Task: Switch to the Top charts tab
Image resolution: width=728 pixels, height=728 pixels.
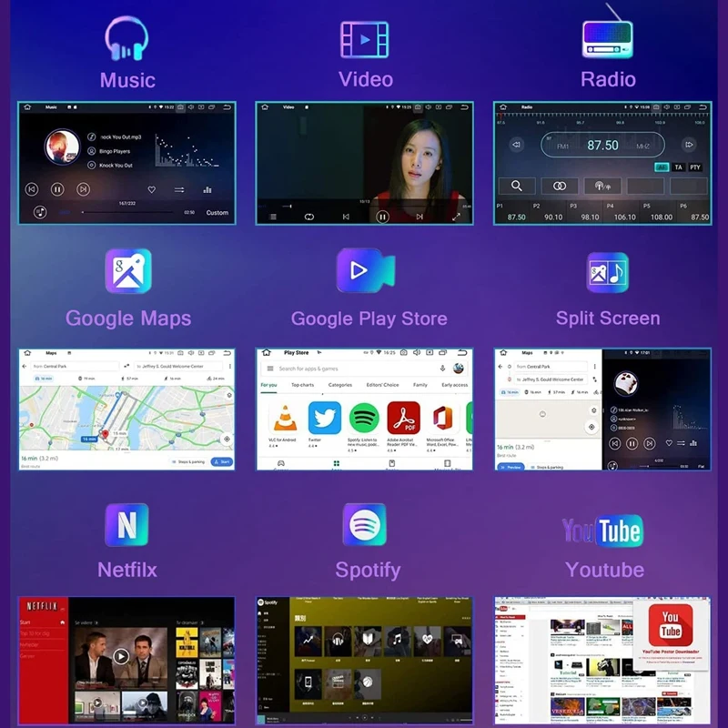Action: pos(302,385)
